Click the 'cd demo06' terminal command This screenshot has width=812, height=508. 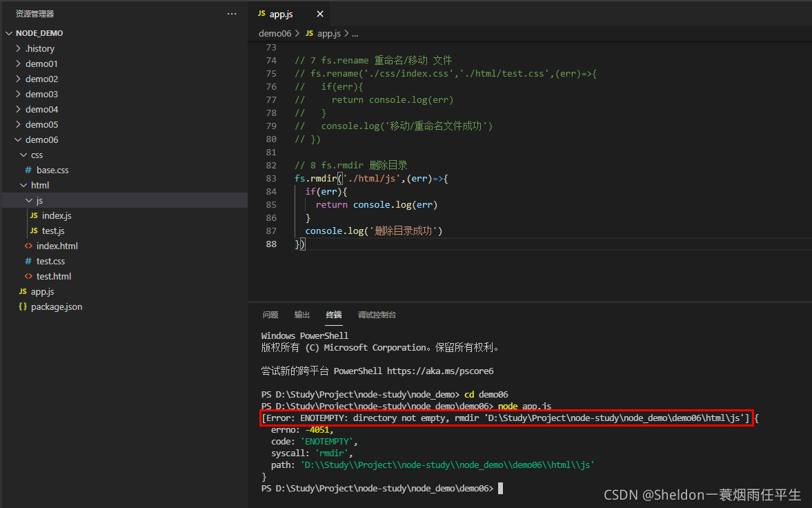[x=486, y=395]
